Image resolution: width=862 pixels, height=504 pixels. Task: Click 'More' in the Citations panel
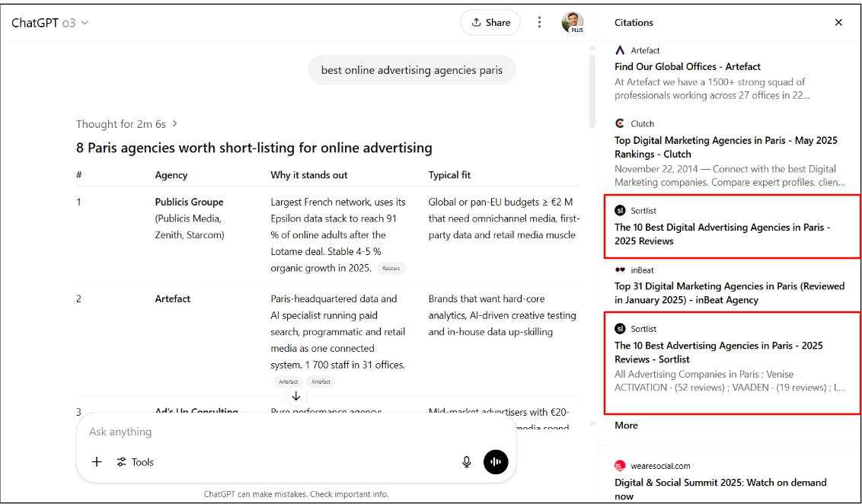626,426
